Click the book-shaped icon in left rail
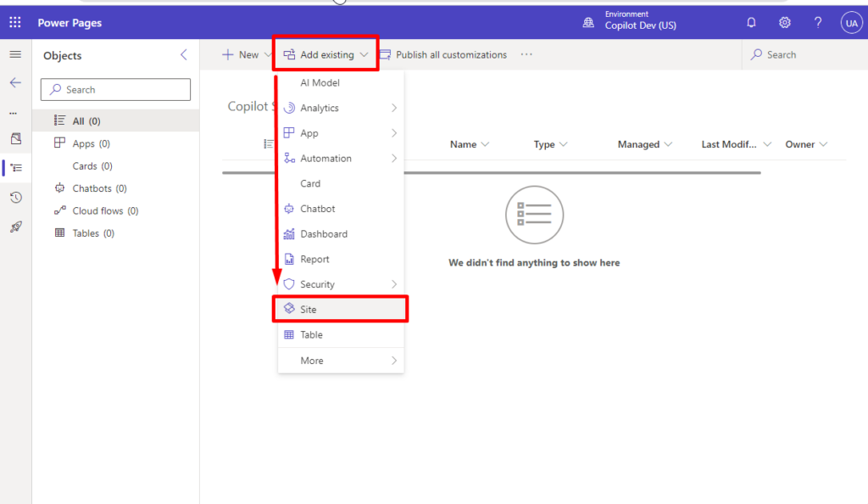The width and height of the screenshot is (868, 504). pyautogui.click(x=16, y=138)
